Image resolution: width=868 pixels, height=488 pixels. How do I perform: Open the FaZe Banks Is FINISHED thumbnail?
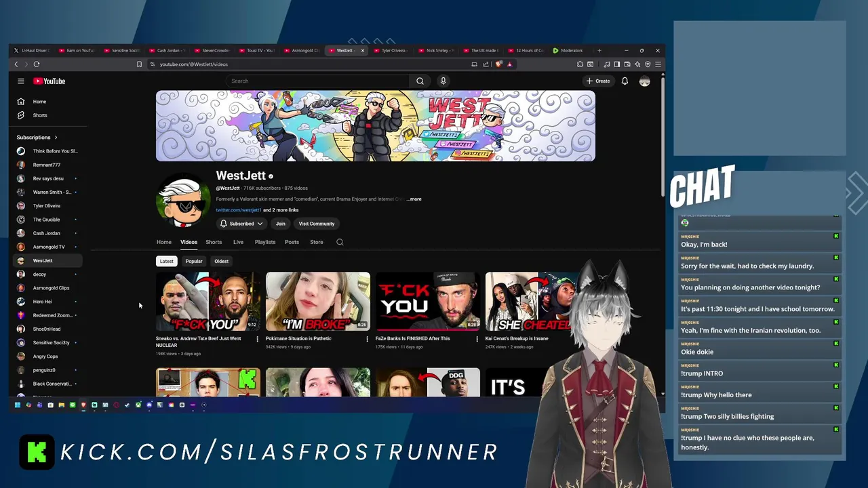(x=428, y=301)
